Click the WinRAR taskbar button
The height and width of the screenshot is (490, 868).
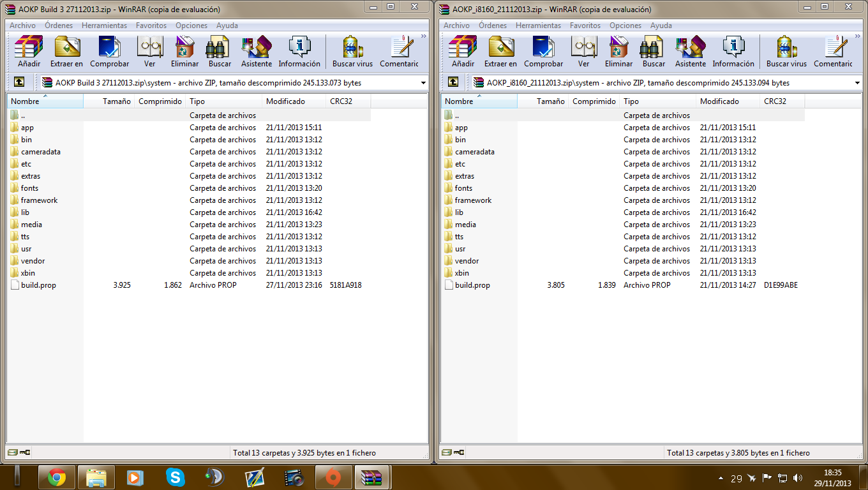point(372,477)
